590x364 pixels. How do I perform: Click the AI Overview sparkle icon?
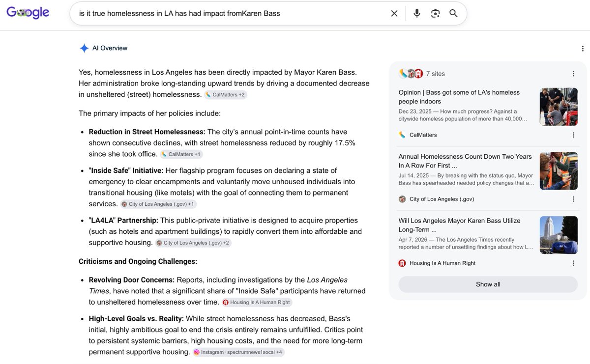pyautogui.click(x=84, y=48)
